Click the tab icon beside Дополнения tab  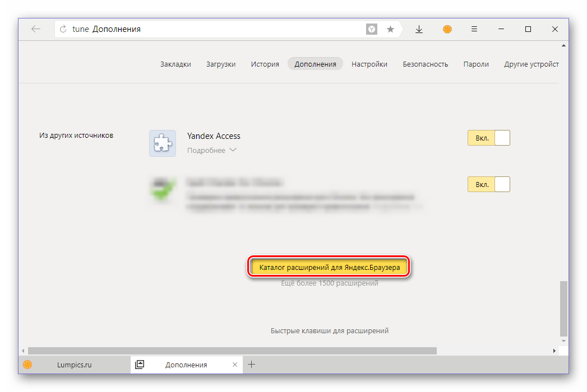[x=140, y=365]
